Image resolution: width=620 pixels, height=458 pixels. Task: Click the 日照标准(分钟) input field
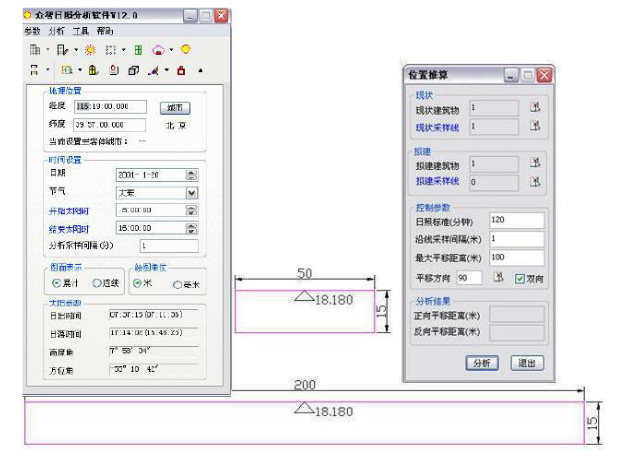pos(516,220)
